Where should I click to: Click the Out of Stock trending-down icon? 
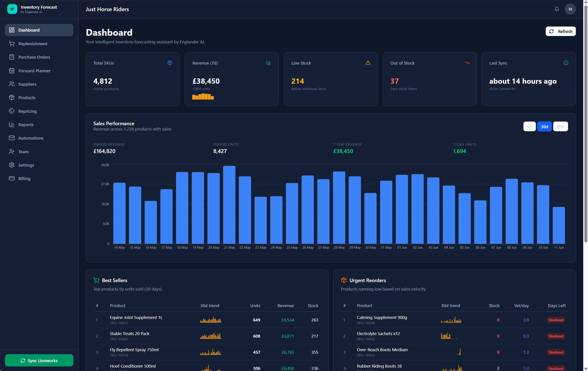pyautogui.click(x=467, y=63)
